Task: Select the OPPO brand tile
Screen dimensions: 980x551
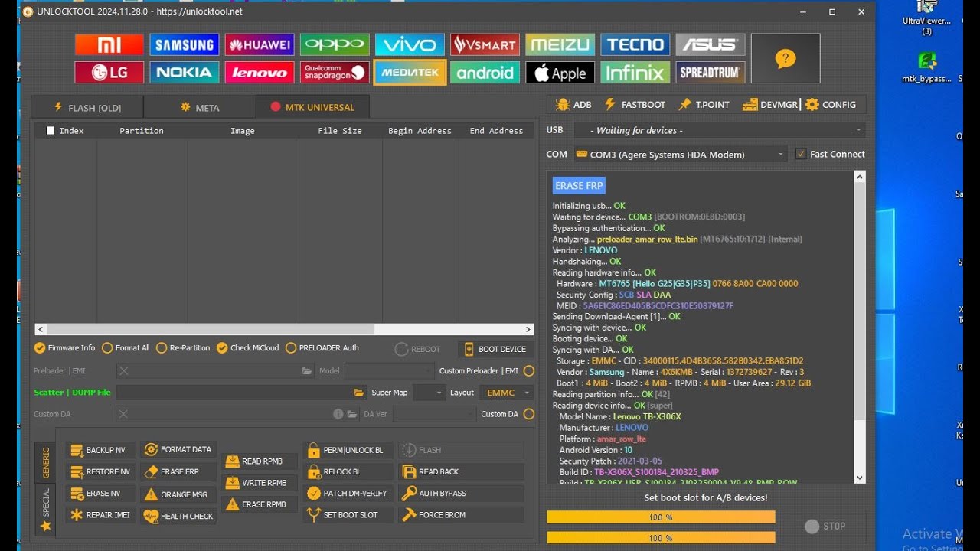Action: [335, 44]
